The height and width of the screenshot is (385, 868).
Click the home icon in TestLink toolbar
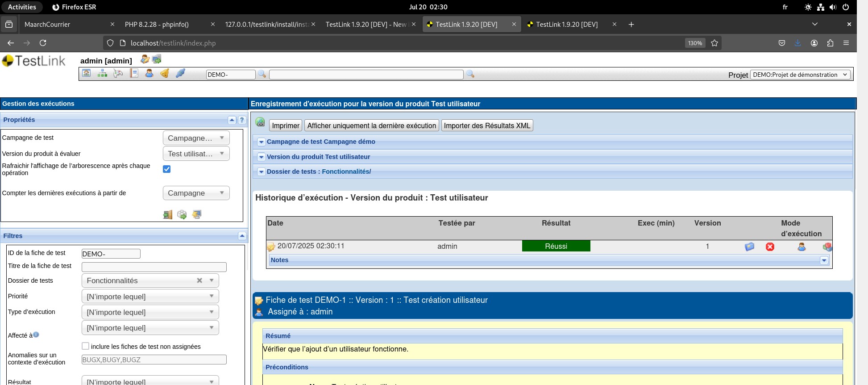click(x=87, y=73)
